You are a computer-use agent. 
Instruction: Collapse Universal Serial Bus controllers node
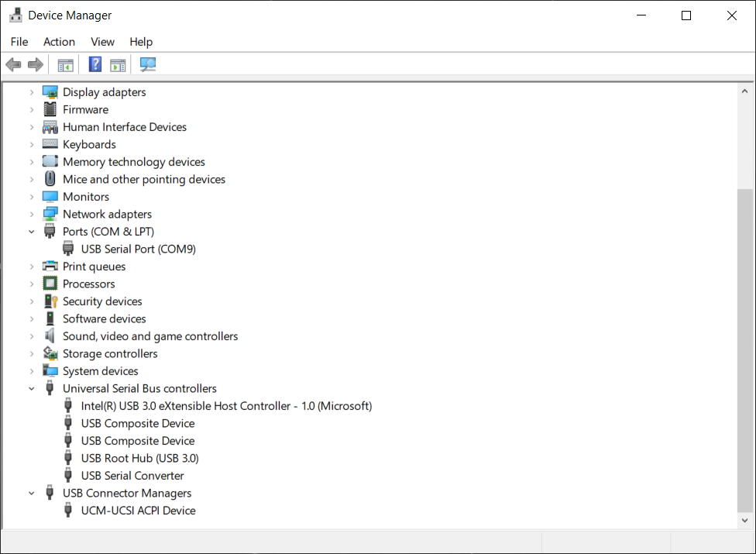point(32,389)
